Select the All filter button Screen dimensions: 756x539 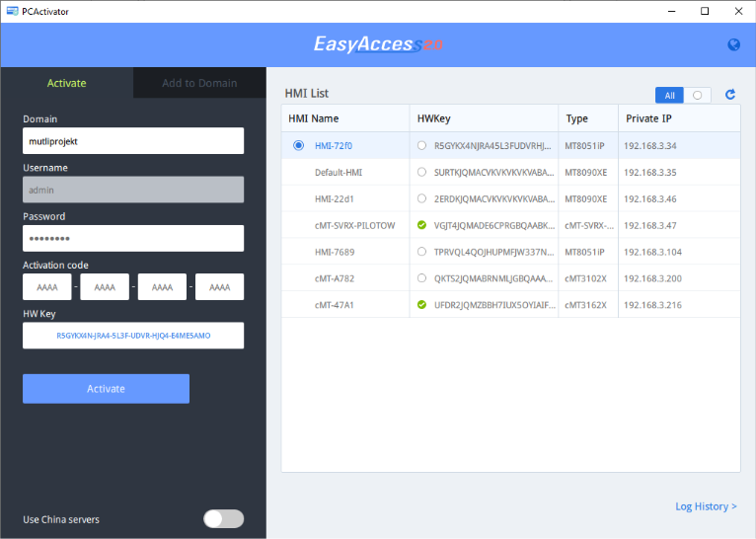[669, 96]
